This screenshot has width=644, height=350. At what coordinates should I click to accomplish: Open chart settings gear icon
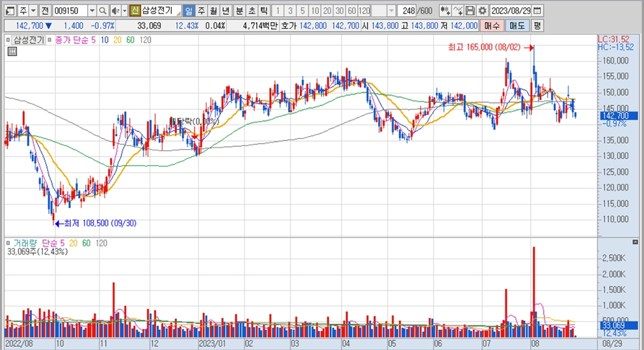click(x=481, y=11)
